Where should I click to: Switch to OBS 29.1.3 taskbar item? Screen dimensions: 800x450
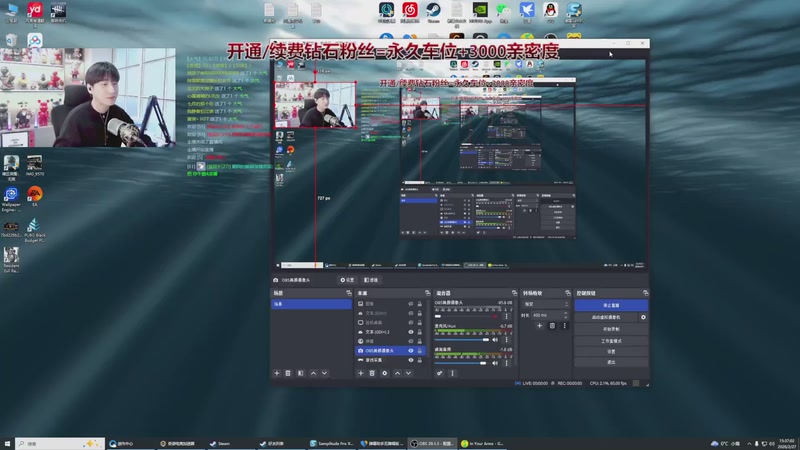pos(433,444)
